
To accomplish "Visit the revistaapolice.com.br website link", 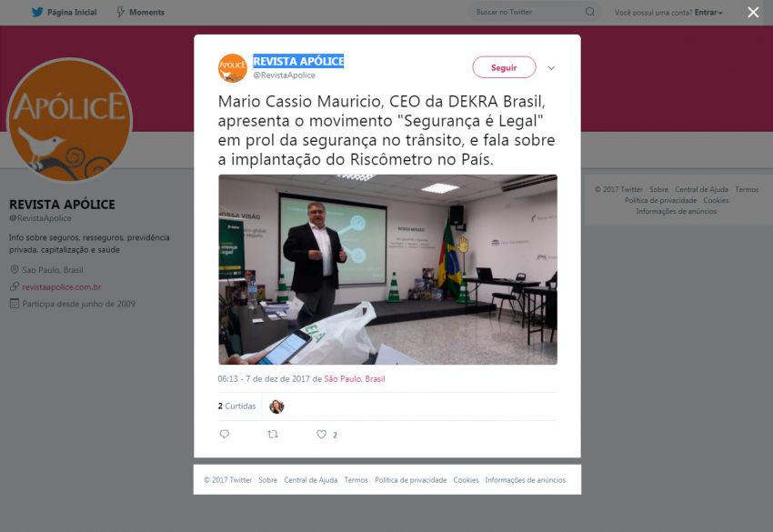I will [62, 287].
